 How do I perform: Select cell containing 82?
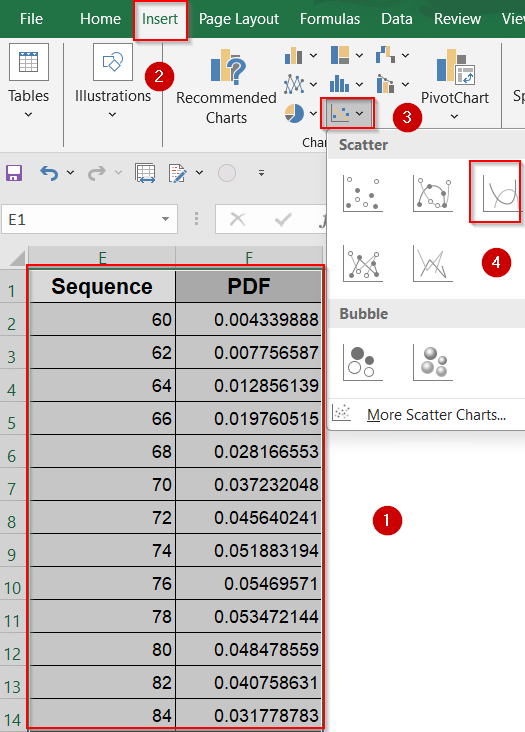[x=102, y=683]
